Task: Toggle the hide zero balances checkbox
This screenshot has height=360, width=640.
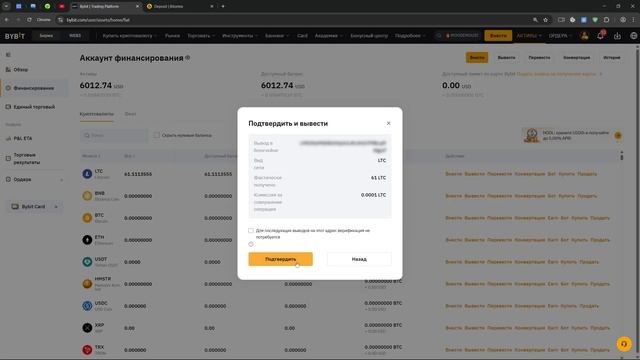Action: tap(157, 135)
